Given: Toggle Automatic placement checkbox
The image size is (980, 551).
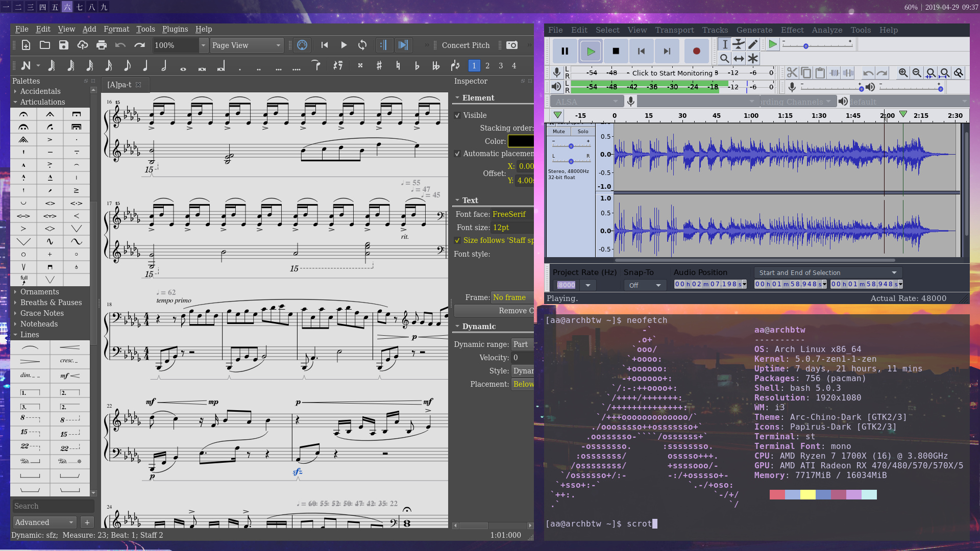Looking at the screenshot, I should tap(457, 154).
